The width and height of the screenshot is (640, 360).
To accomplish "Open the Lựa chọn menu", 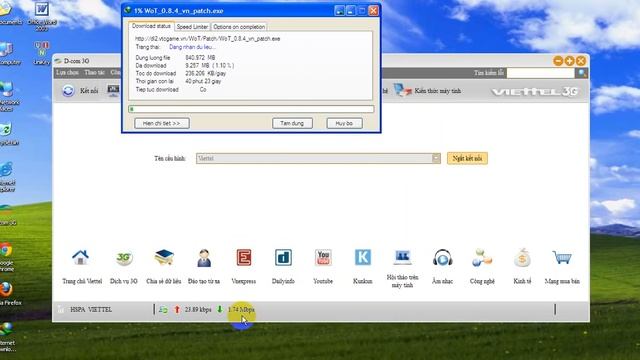I will (x=67, y=73).
